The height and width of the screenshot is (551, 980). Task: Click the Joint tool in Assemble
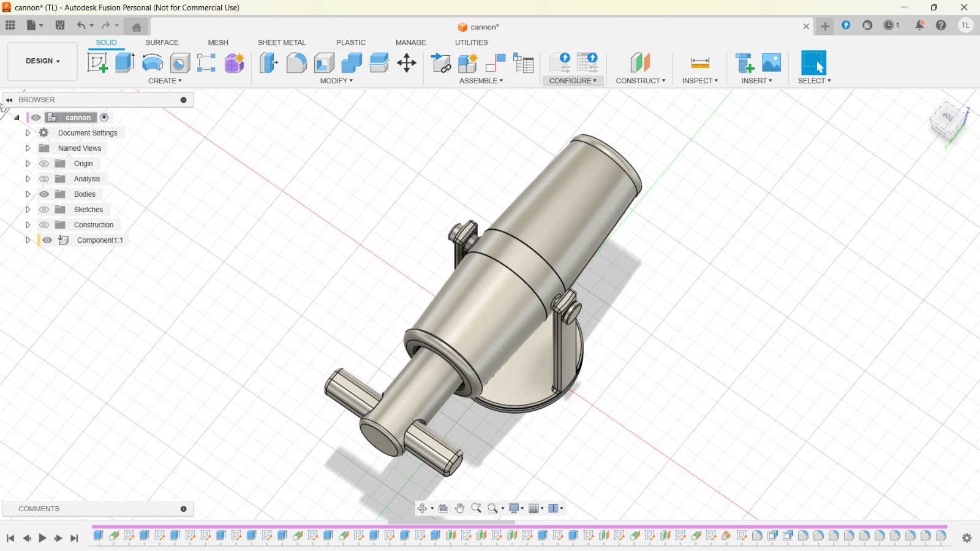pos(495,63)
